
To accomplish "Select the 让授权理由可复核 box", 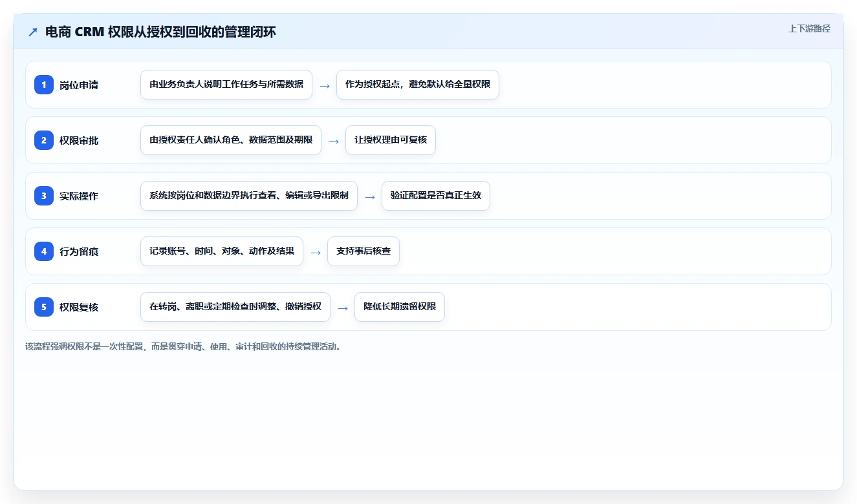I will point(391,140).
